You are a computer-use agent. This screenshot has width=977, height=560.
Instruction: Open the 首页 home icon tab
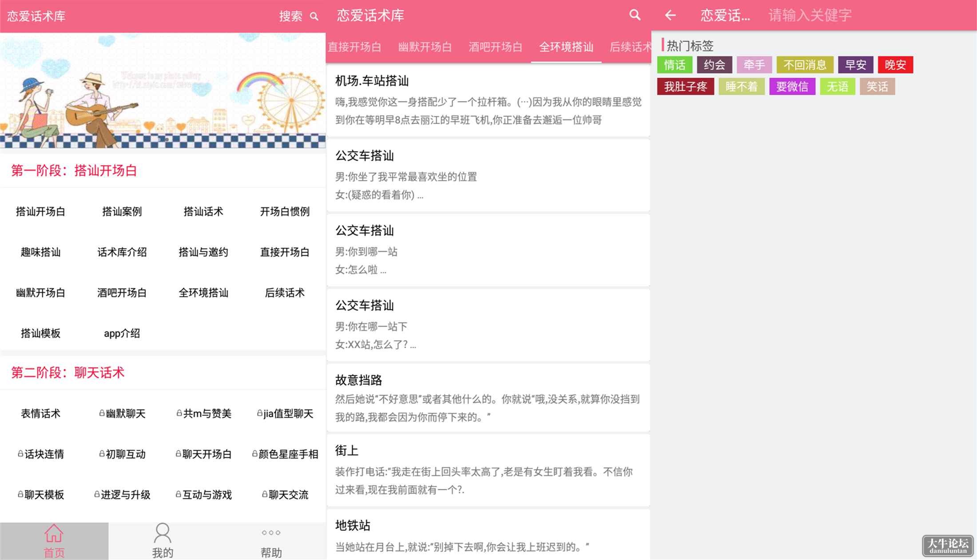pyautogui.click(x=54, y=540)
